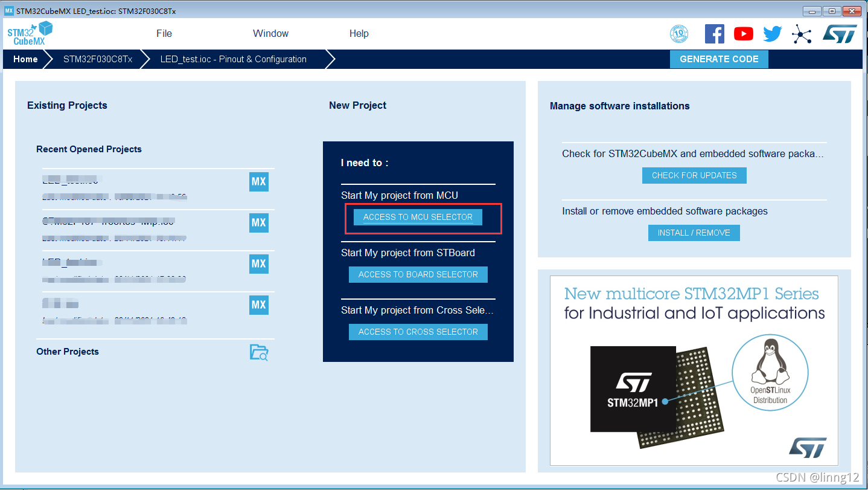This screenshot has width=868, height=490.
Task: Click MX icon of second recent project
Action: click(x=259, y=223)
